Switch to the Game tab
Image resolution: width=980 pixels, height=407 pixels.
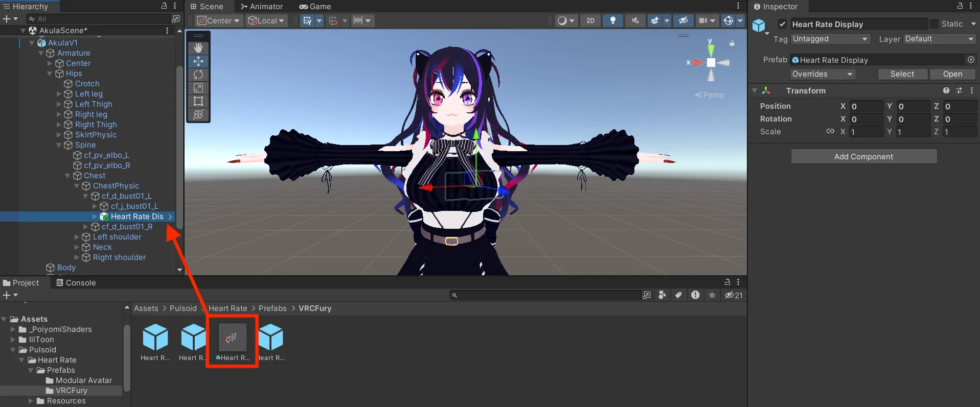point(315,7)
